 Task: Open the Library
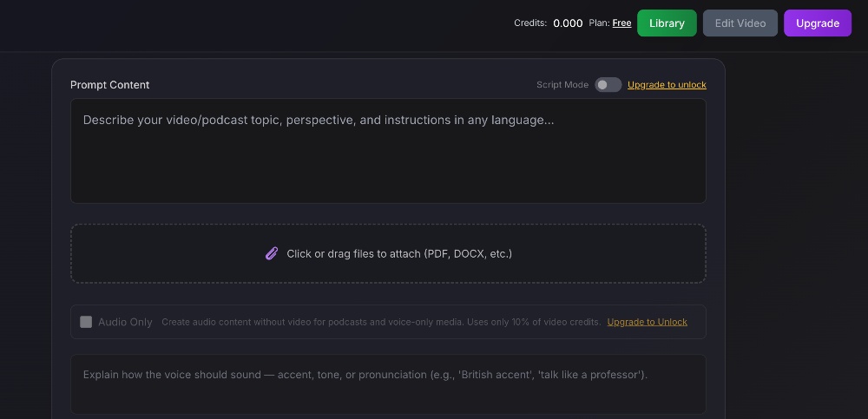pos(667,23)
